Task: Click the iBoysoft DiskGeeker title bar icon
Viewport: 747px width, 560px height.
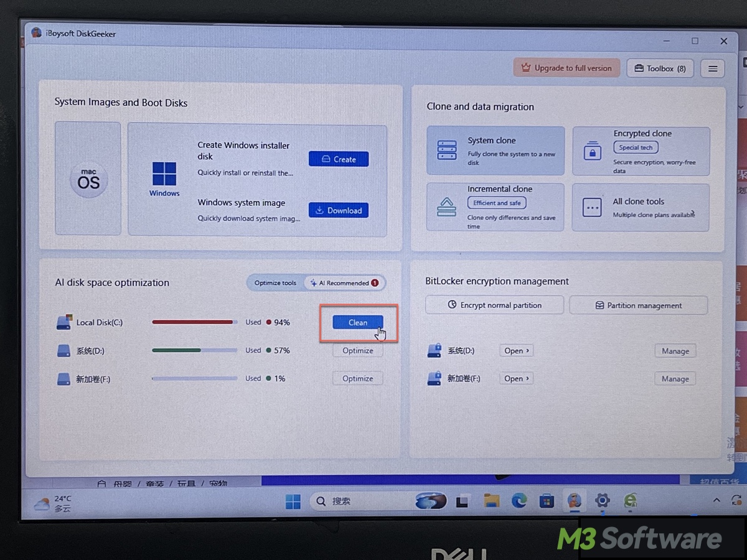Action: (x=36, y=33)
